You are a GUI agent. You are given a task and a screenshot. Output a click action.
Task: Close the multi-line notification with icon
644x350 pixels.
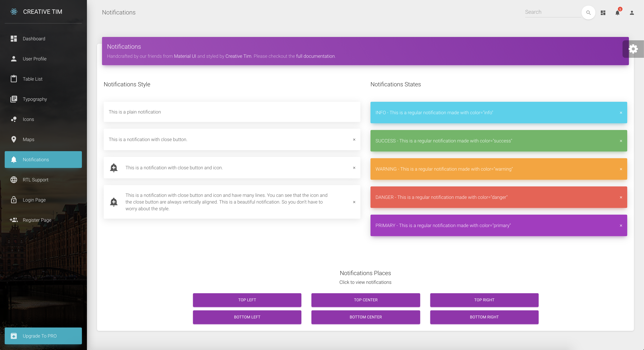coord(354,202)
